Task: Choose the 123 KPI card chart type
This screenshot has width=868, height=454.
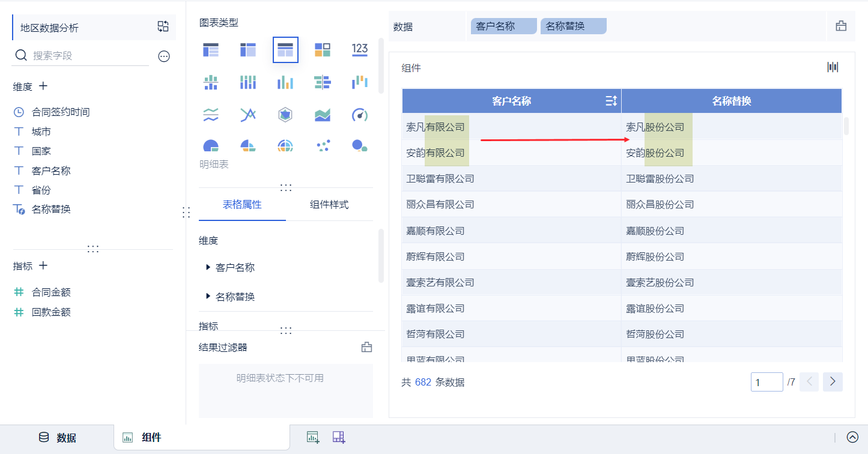Action: (360, 50)
